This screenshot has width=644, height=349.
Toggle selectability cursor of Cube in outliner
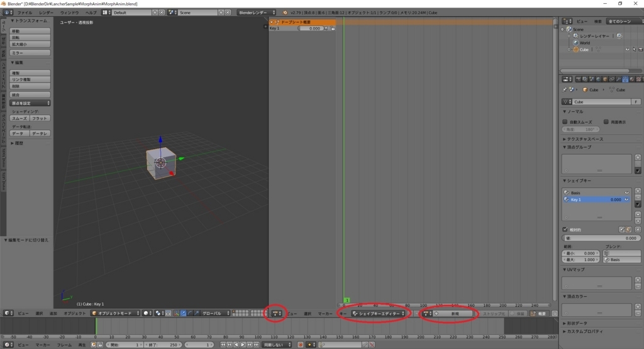tap(634, 49)
